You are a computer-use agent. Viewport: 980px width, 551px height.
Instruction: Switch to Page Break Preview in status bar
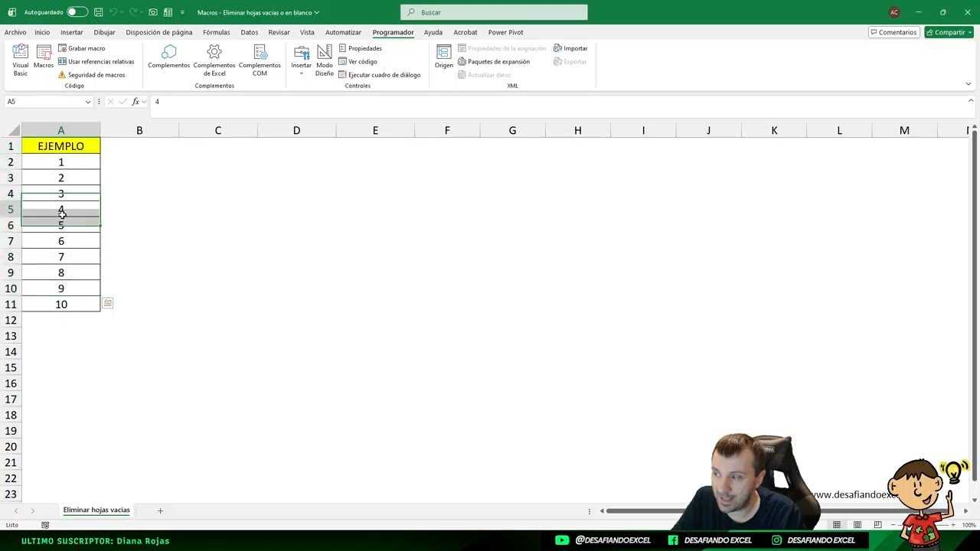(877, 525)
